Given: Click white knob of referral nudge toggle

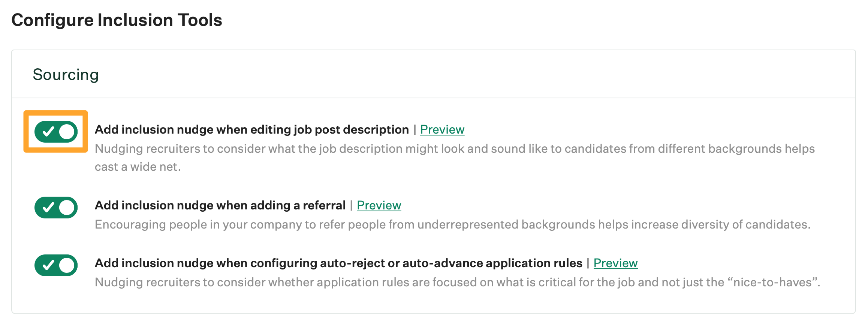Looking at the screenshot, I should point(67,208).
